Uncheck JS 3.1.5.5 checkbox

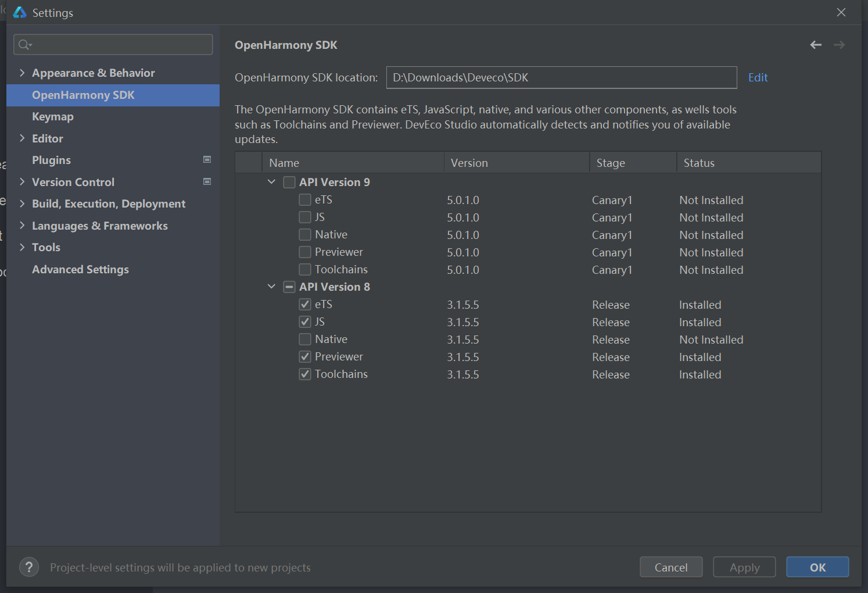304,321
